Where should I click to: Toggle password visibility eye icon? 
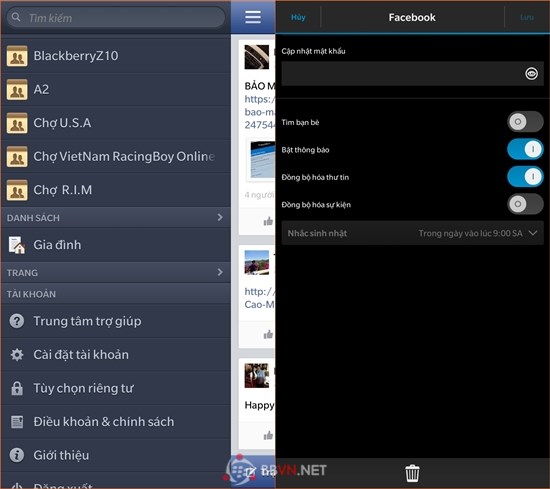tap(531, 74)
